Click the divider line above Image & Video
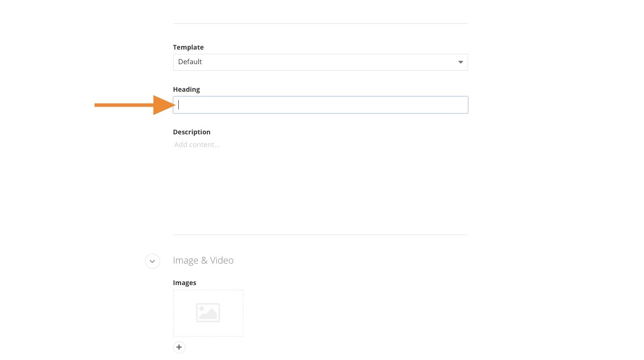 320,235
